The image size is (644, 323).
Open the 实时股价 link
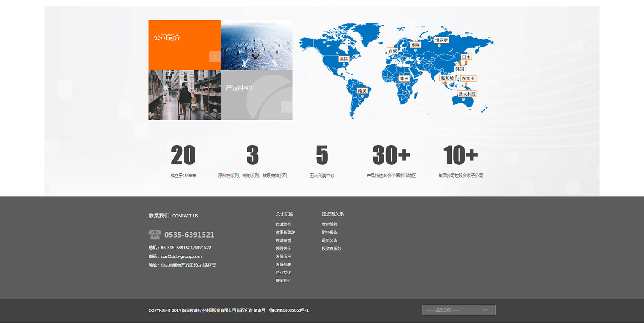click(330, 225)
